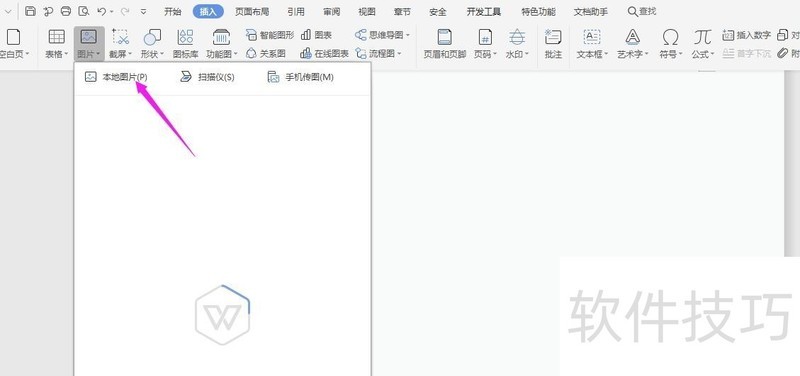This screenshot has width=800, height=376.
Task: Expand the 表格 dropdown arrow
Action: pyautogui.click(x=66, y=54)
